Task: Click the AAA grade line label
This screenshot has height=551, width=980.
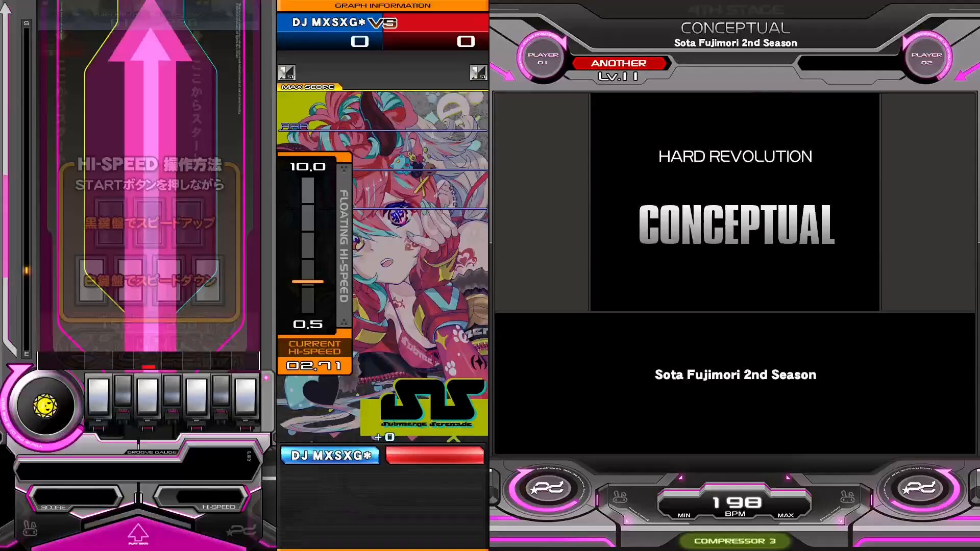Action: click(294, 126)
